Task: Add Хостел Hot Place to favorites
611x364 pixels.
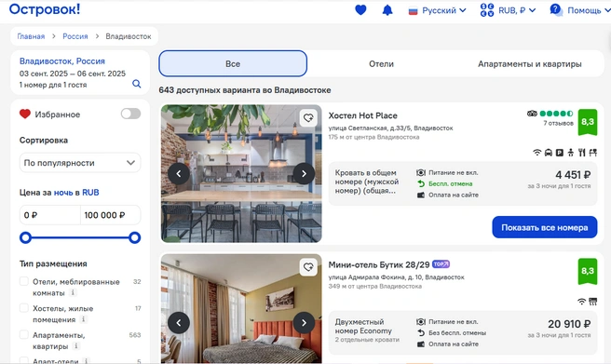Action: (x=308, y=117)
